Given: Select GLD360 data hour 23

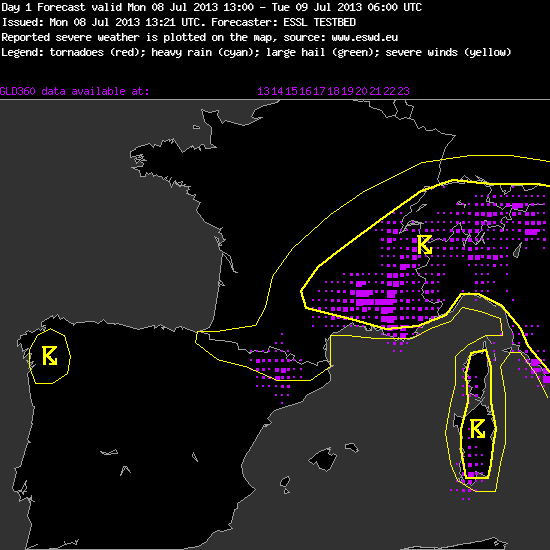Looking at the screenshot, I should click(404, 91).
